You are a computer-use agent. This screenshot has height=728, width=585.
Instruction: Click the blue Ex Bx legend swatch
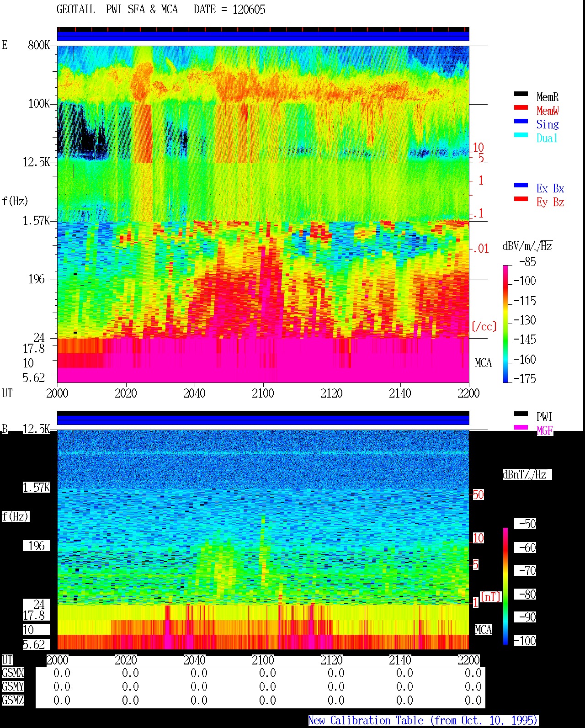pos(521,186)
